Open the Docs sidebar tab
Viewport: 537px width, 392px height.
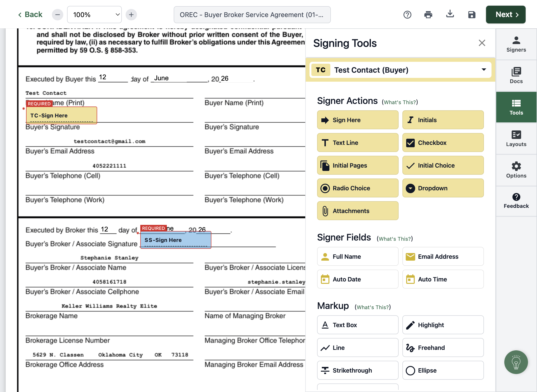click(516, 76)
